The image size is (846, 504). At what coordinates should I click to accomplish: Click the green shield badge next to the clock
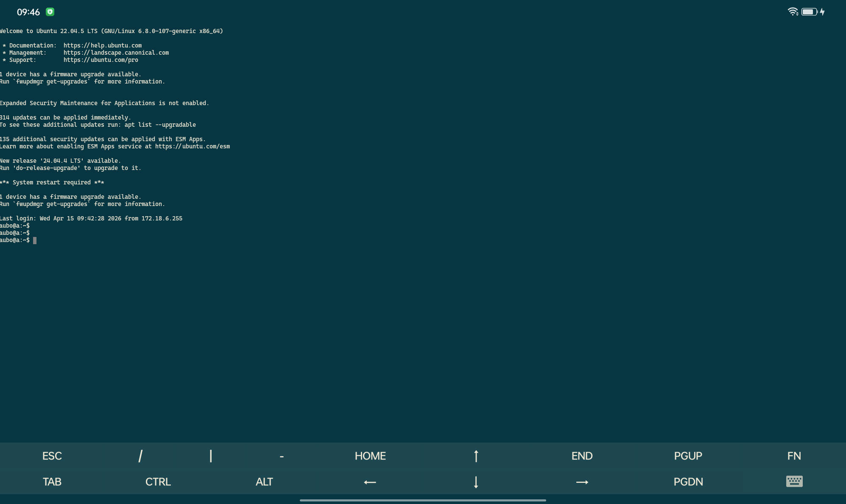(50, 12)
